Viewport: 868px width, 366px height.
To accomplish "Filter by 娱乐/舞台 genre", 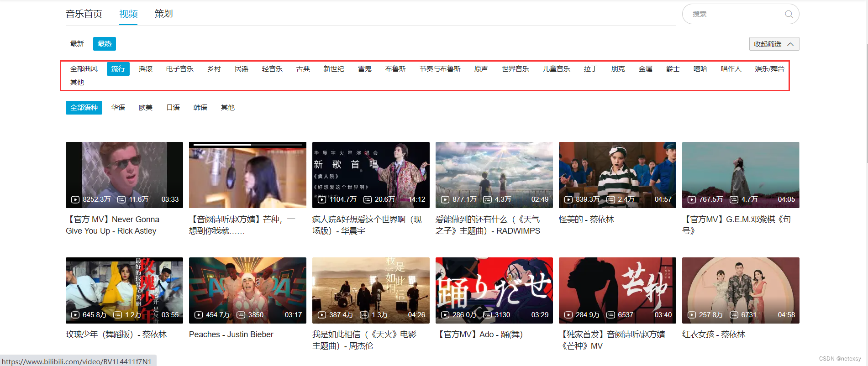I will coord(770,69).
